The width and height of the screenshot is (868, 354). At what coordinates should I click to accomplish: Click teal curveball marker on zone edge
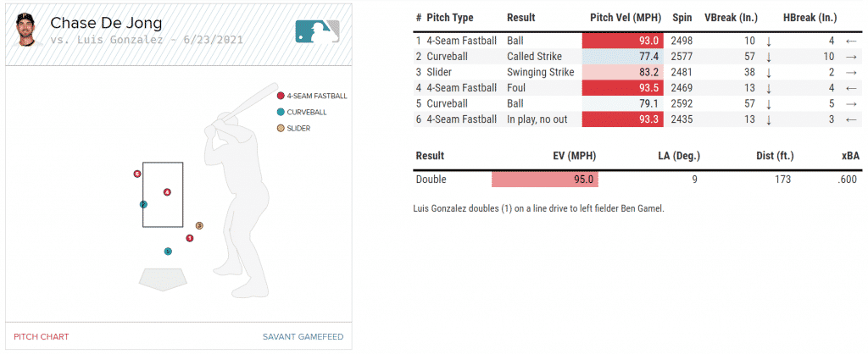pyautogui.click(x=143, y=204)
